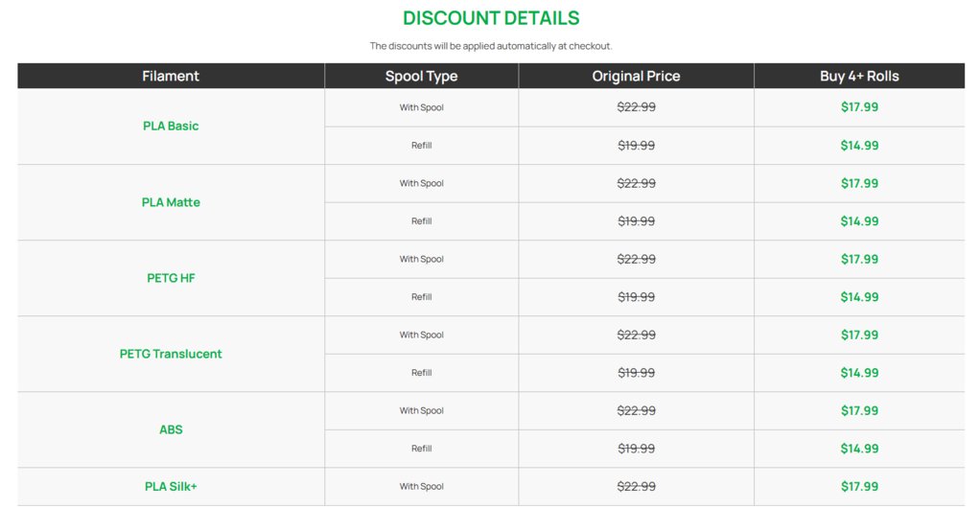
Task: Select the PETG HF filament label
Action: coord(171,278)
